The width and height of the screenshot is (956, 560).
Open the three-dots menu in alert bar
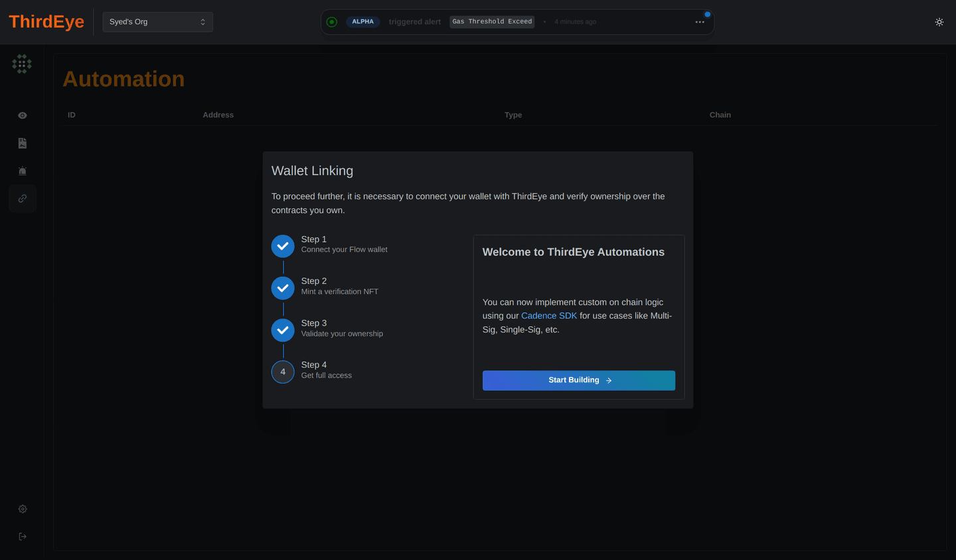(700, 22)
